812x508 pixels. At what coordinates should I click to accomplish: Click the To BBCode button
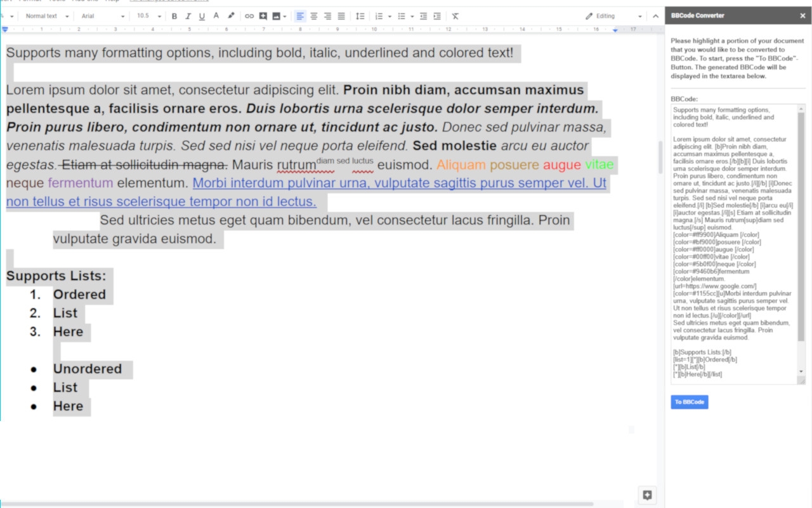pos(690,402)
